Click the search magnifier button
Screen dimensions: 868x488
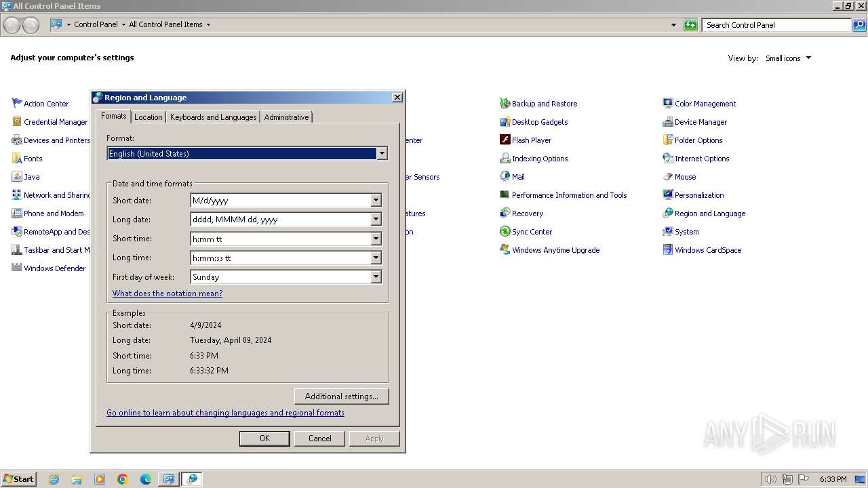[x=859, y=25]
